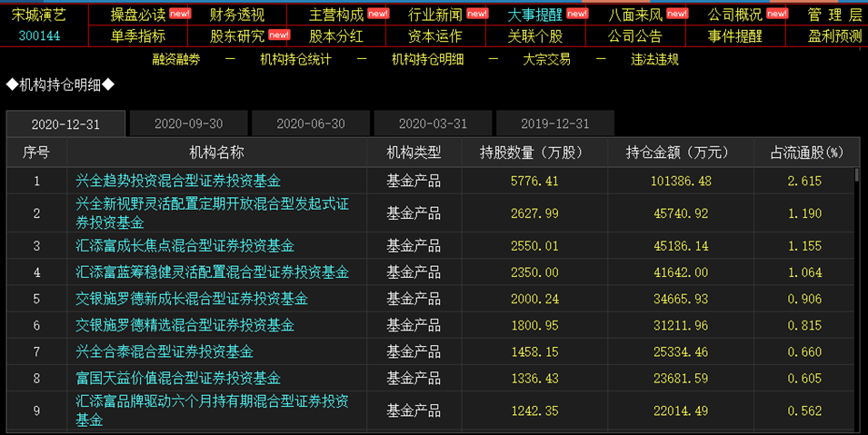
Task: Open 汇添富蓝筹稳健灵活配置混合型 fund link
Action: click(212, 272)
